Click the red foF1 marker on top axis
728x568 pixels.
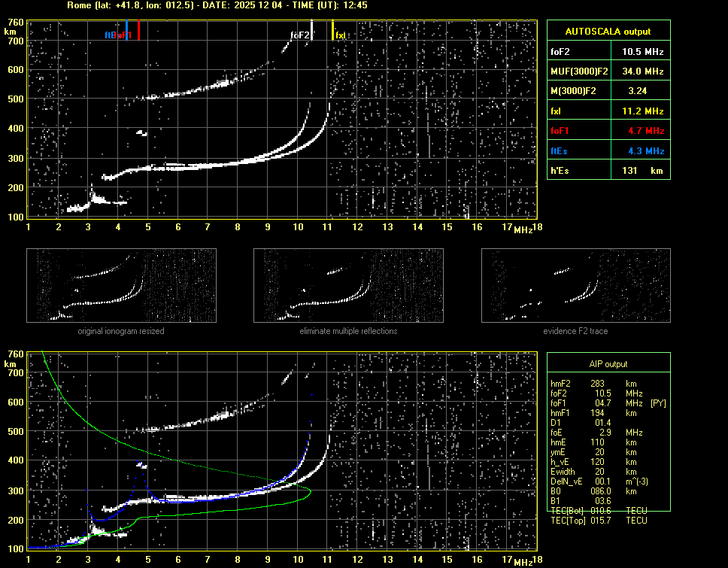(138, 31)
